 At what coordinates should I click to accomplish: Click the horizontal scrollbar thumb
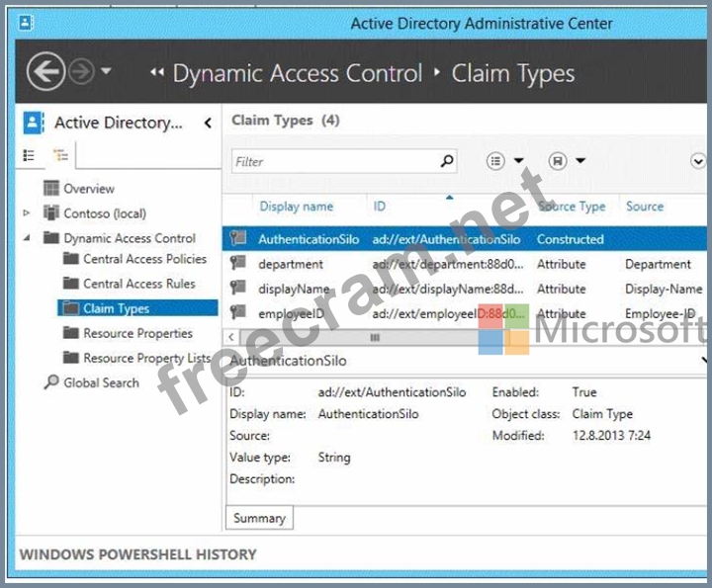(375, 338)
